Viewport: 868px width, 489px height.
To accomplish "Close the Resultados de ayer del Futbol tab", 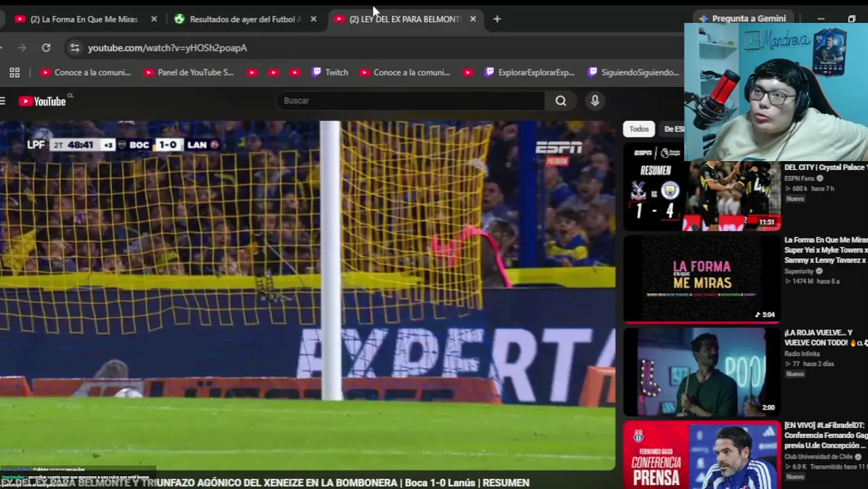I will (x=313, y=19).
